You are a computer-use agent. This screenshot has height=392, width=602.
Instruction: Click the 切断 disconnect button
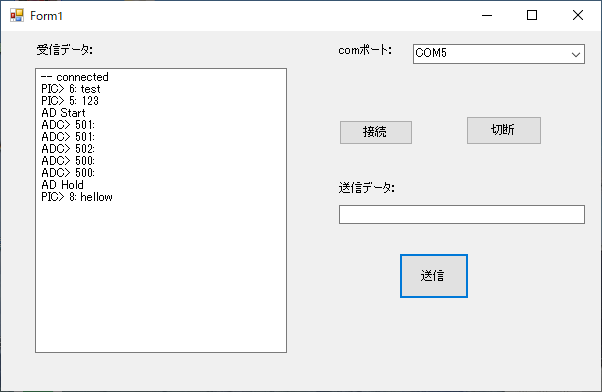coord(504,131)
